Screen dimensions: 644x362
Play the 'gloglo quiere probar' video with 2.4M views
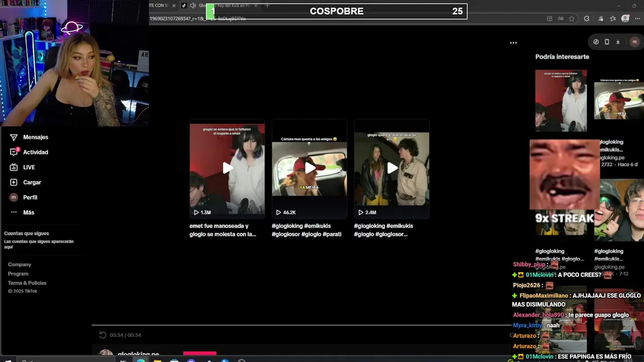(x=391, y=168)
